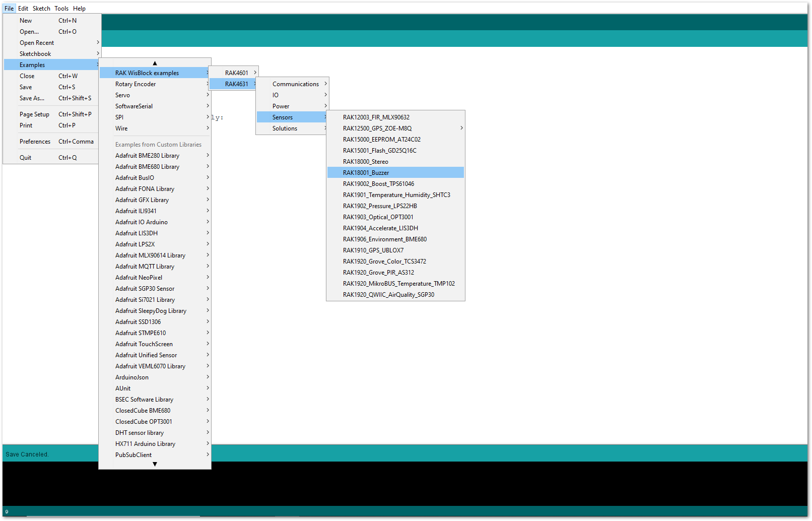Open RAK1906_Environment_BME680 example
Viewport: 812px width, 521px height.
[x=395, y=239]
